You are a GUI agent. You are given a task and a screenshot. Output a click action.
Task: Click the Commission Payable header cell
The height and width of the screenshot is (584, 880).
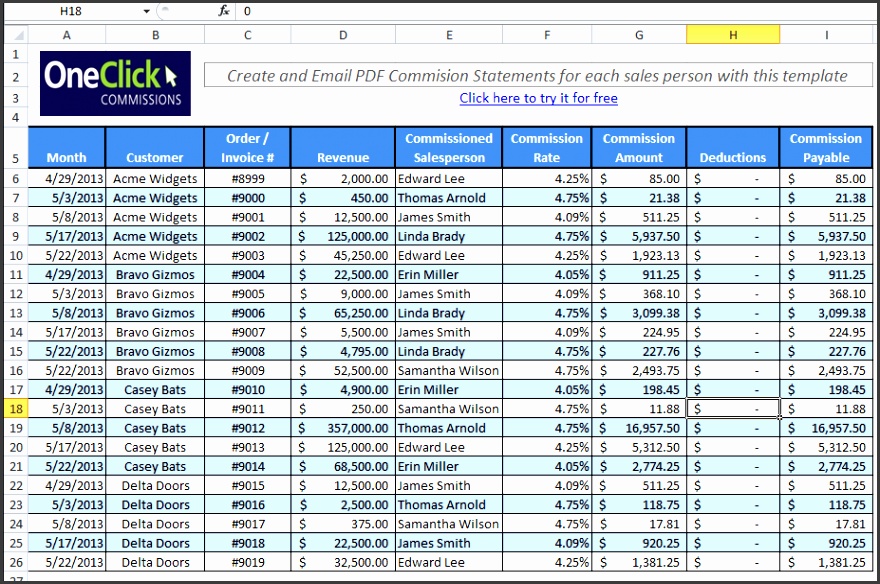(826, 148)
